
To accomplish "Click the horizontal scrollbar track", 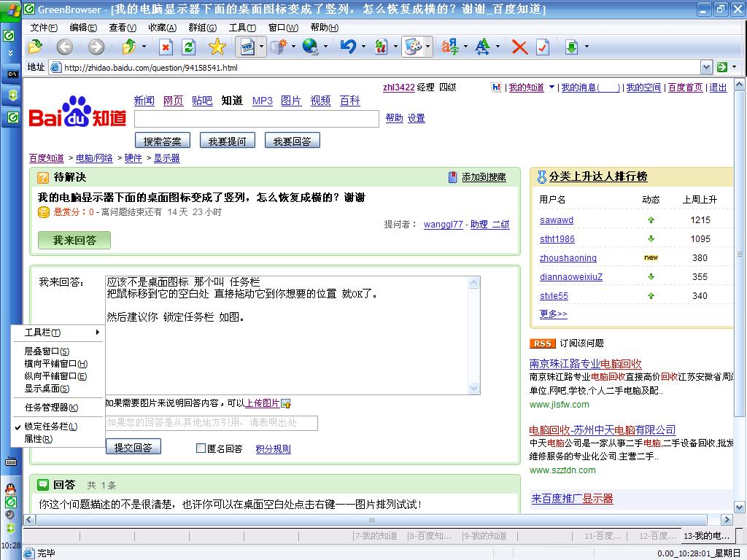I will (x=371, y=519).
